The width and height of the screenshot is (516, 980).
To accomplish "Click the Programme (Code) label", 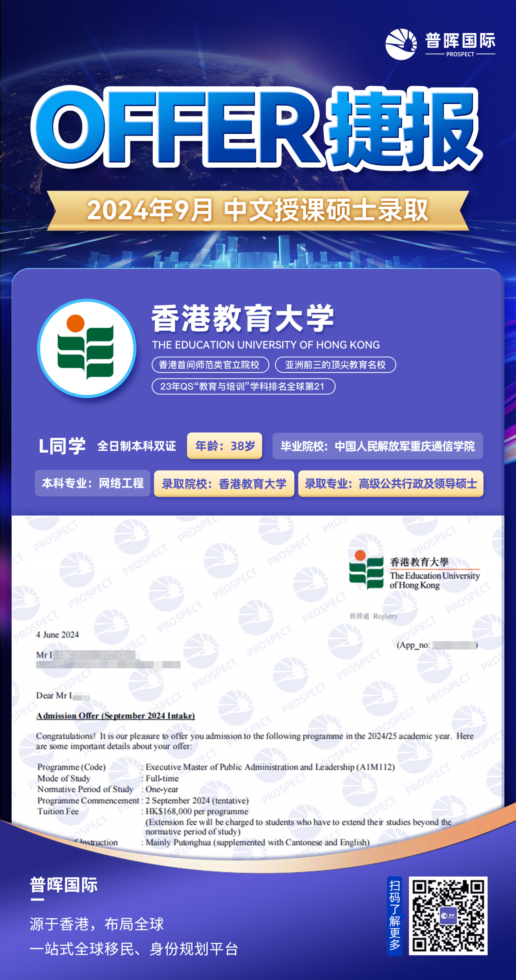I will pos(71,767).
